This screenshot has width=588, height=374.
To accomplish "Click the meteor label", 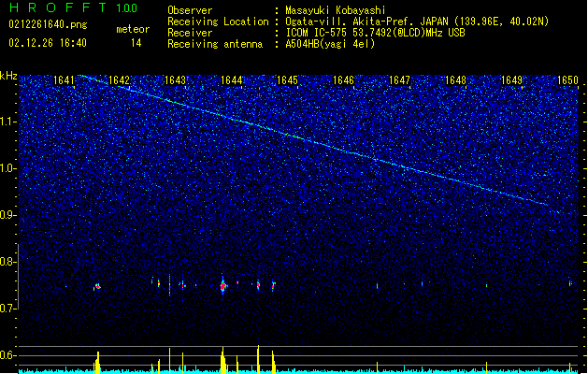I will point(133,29).
